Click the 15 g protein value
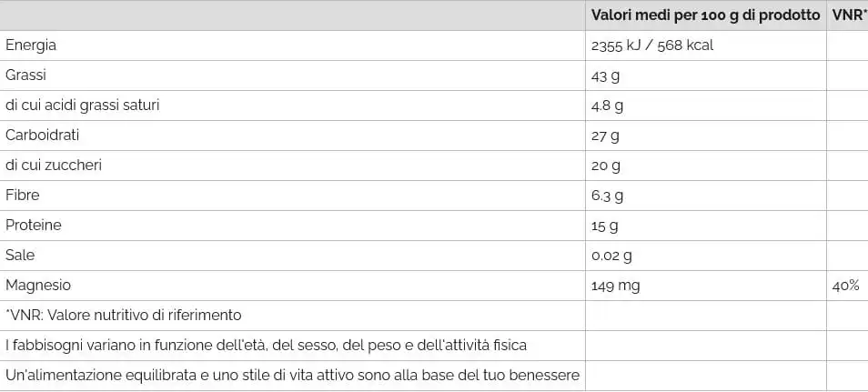The width and height of the screenshot is (868, 392). pos(605,226)
